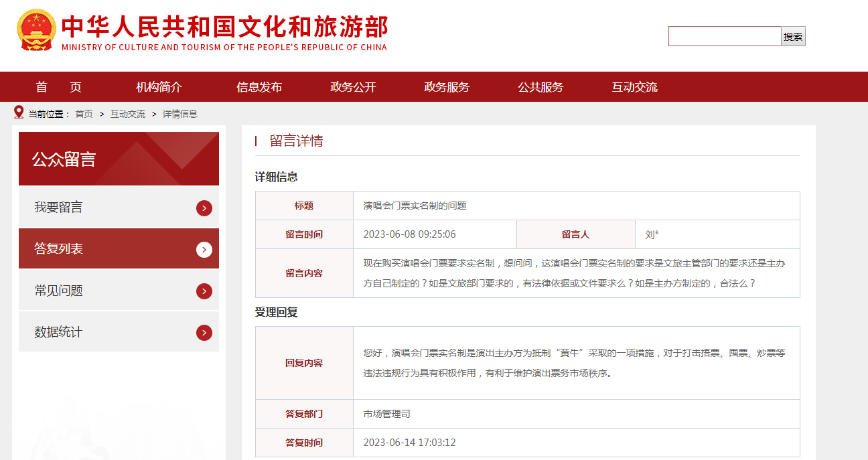Screen dimensions: 868x460
Task: Open the 机构简介 menu item
Action: (x=159, y=87)
